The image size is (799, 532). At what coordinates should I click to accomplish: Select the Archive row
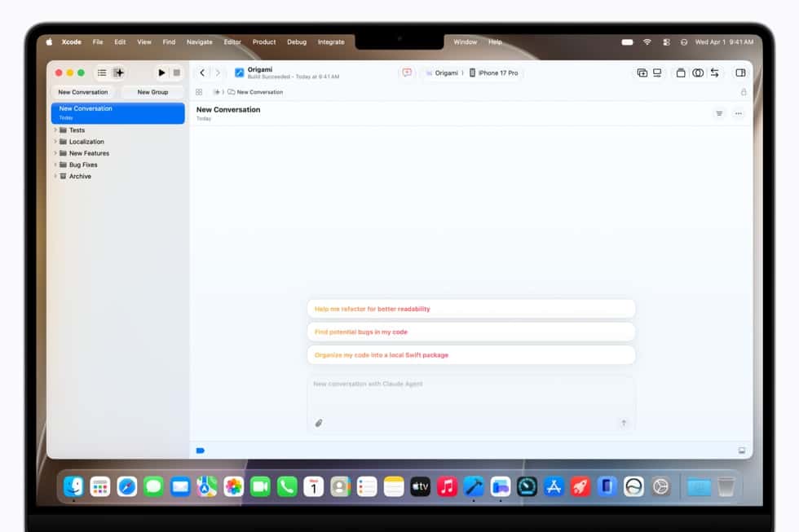pos(117,176)
